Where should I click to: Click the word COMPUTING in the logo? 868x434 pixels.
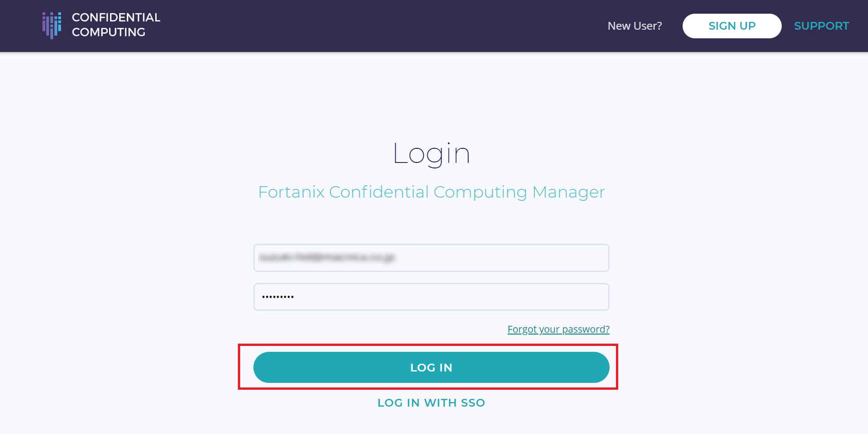pos(109,32)
